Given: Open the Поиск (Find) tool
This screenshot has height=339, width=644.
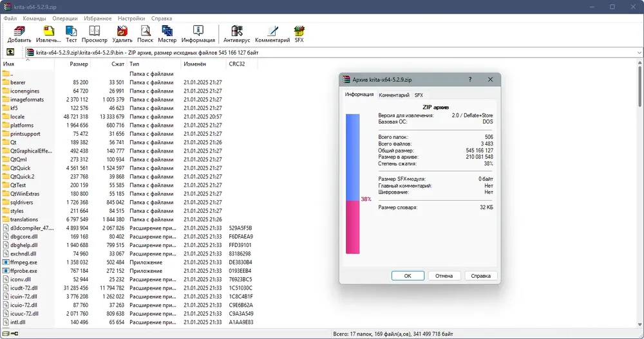Looking at the screenshot, I should [x=145, y=34].
